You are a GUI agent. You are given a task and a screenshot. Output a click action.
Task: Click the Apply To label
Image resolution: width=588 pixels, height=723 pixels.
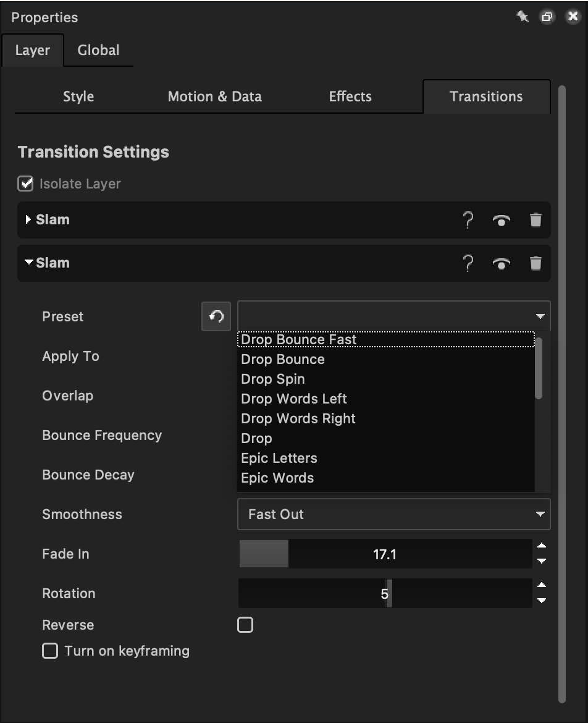coord(70,356)
